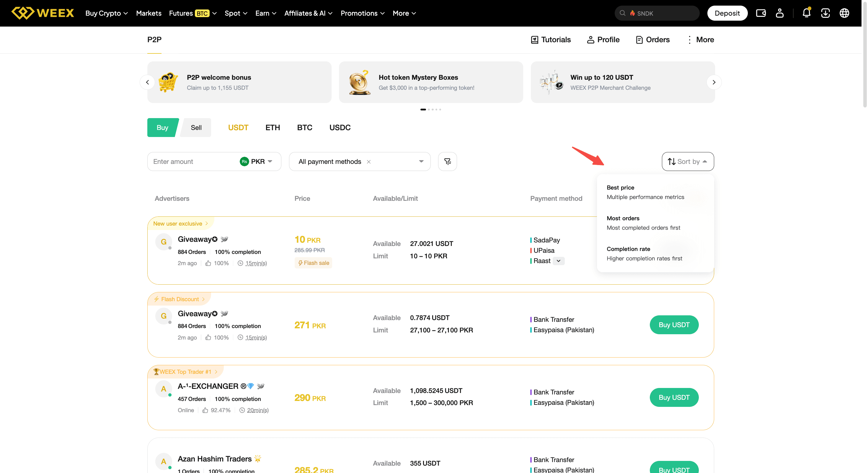Open P2P Profile

tap(603, 40)
